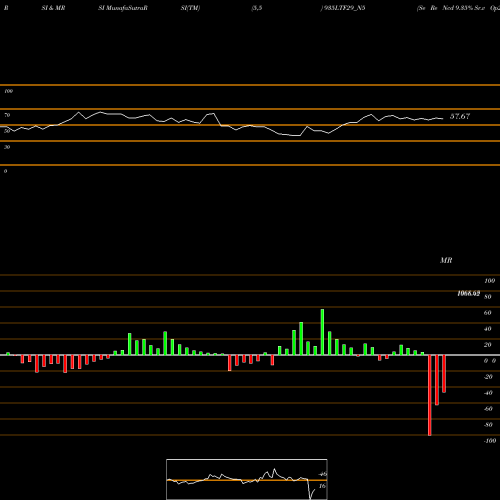Click the '100' label on RSI axis
Screen dimensions: 500x500
[8, 91]
